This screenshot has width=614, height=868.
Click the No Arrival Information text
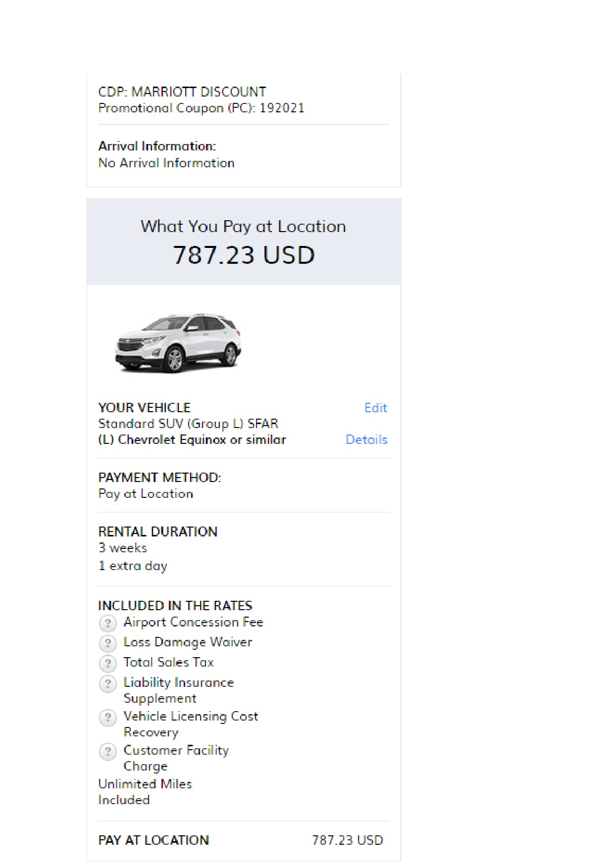pyautogui.click(x=166, y=163)
